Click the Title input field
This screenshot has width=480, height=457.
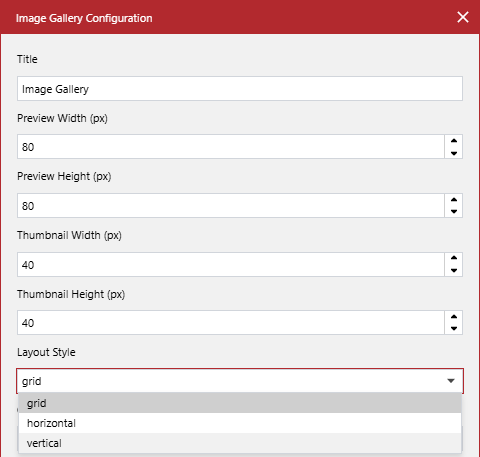[240, 89]
